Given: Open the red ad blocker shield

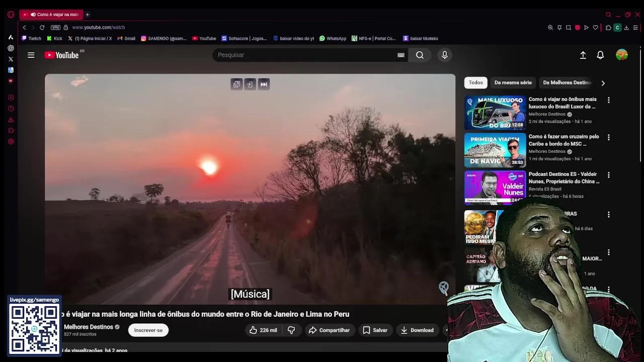Looking at the screenshot, I should (x=578, y=28).
